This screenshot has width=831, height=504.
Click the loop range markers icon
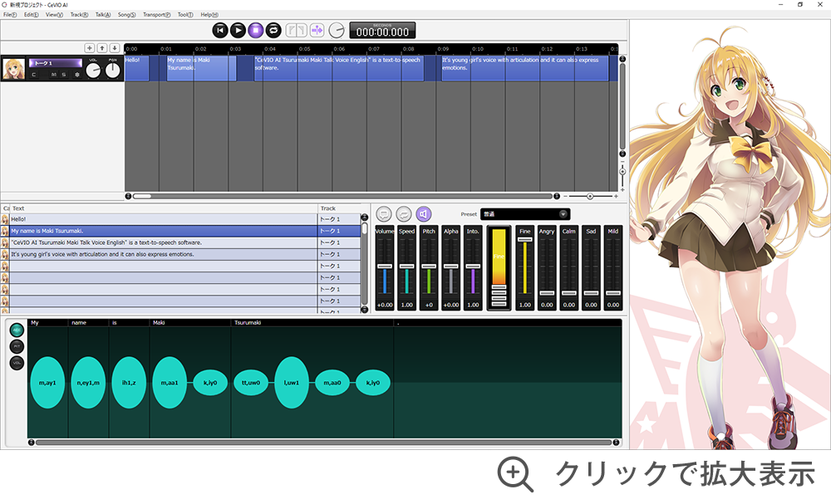pyautogui.click(x=297, y=30)
